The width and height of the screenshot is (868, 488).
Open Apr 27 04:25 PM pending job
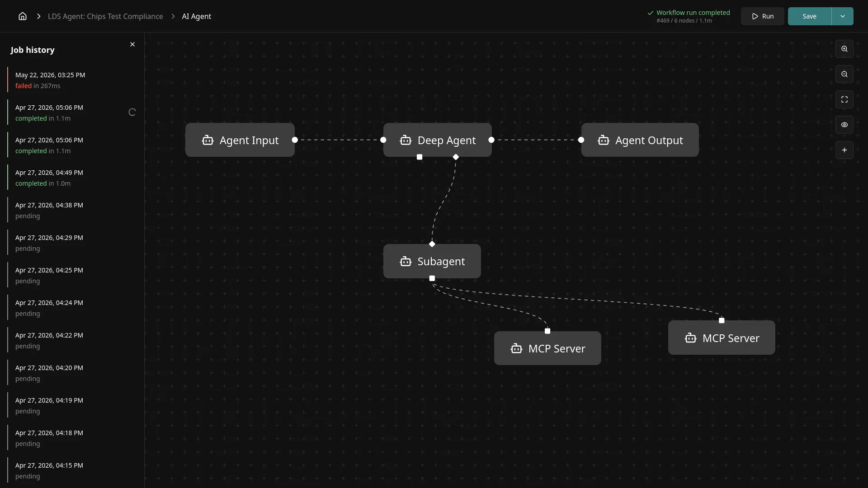(x=72, y=275)
